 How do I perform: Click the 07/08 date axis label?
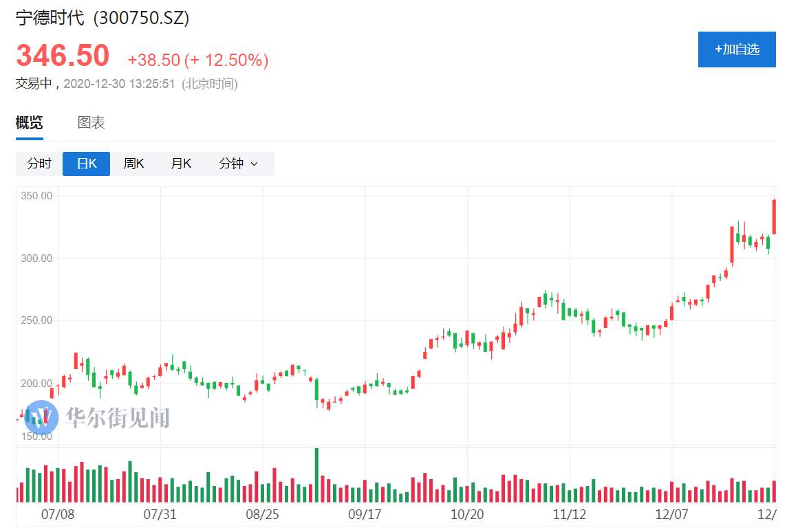pos(58,514)
